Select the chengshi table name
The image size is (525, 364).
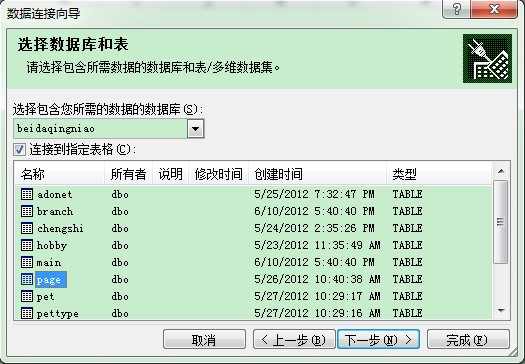[60, 229]
